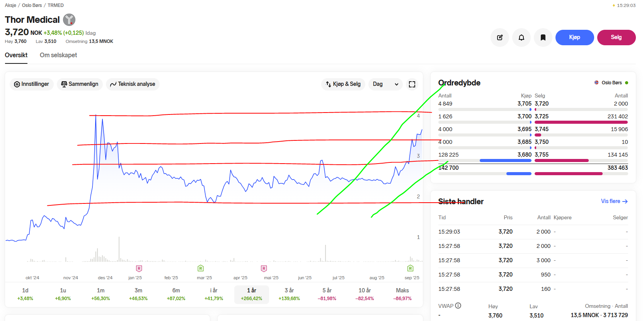644x321 pixels.
Task: Click the edit note pencil icon
Action: coord(499,38)
